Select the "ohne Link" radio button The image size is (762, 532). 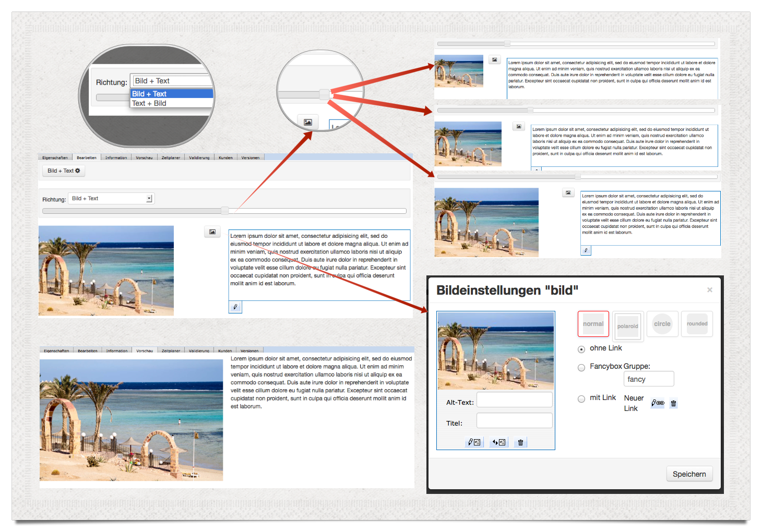581,349
